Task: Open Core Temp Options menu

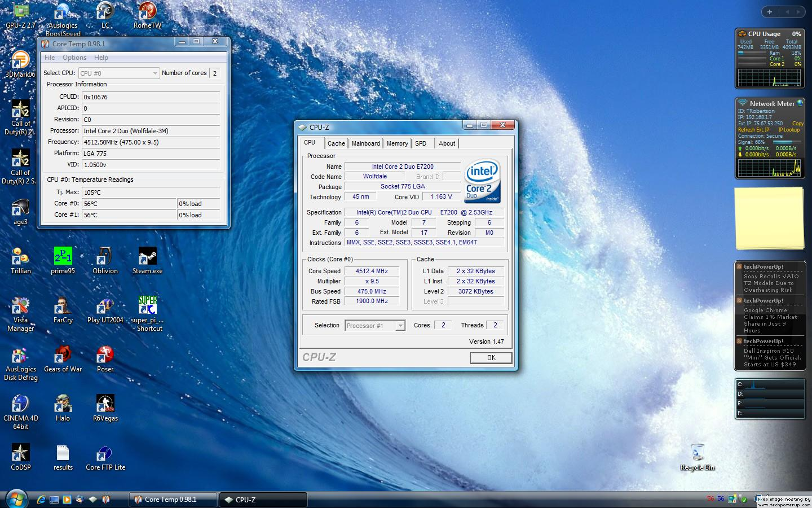Action: pyautogui.click(x=74, y=58)
